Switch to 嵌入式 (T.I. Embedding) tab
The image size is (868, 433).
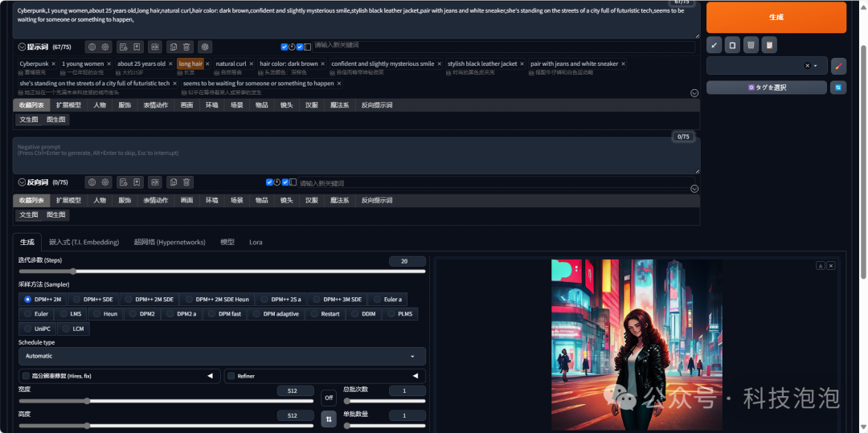coord(84,243)
